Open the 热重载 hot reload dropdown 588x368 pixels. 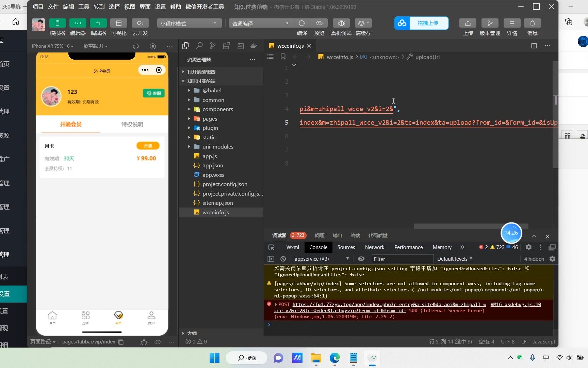point(95,46)
